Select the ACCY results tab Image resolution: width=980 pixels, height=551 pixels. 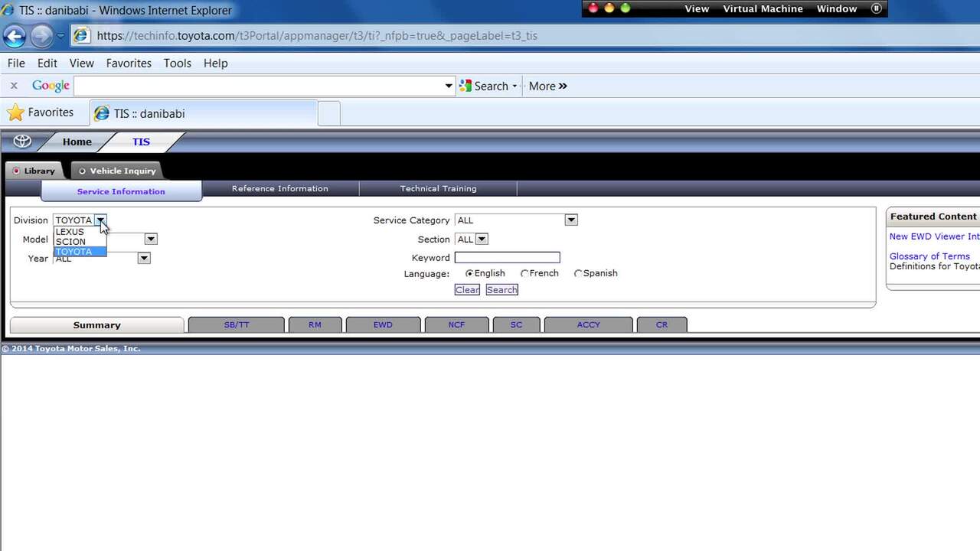click(x=589, y=324)
